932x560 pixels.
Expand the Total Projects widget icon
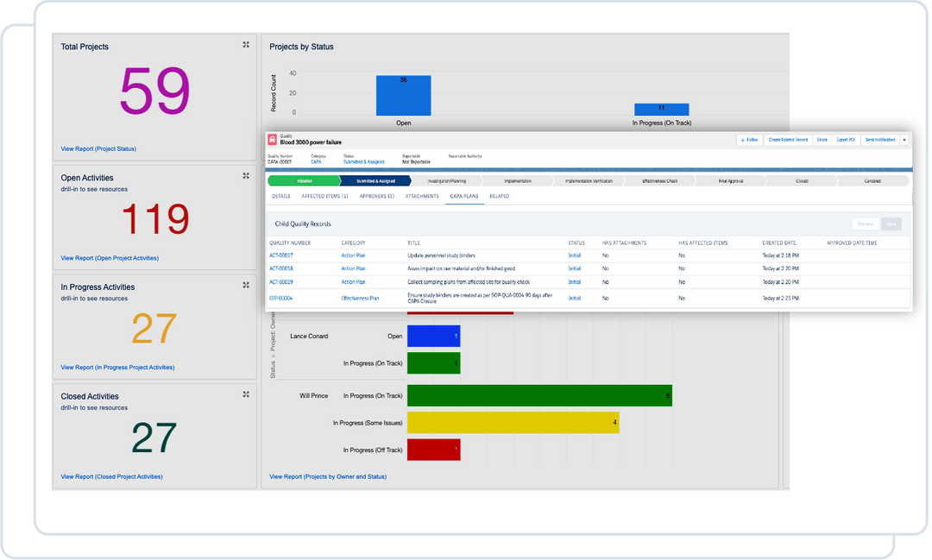[x=247, y=45]
